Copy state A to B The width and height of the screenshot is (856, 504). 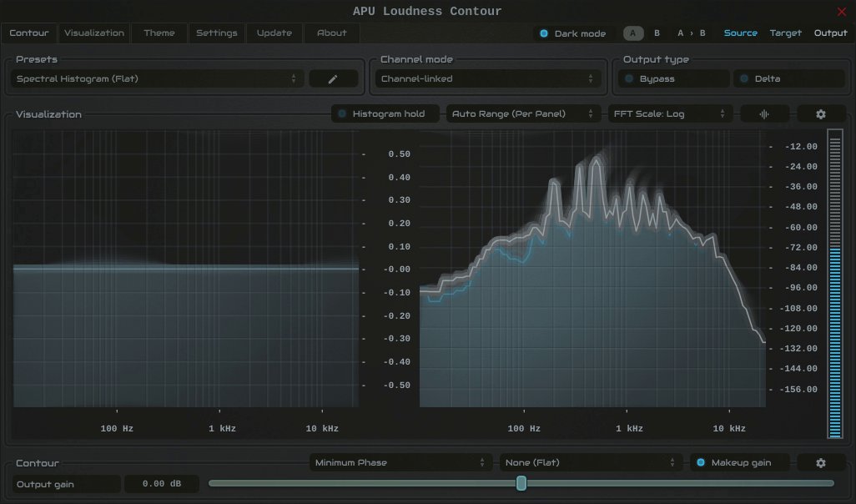pos(691,33)
